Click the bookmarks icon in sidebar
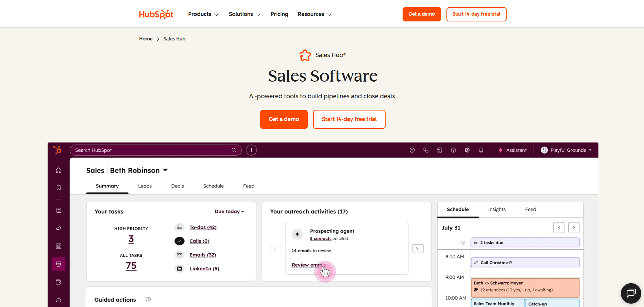The width and height of the screenshot is (644, 307). pyautogui.click(x=58, y=188)
